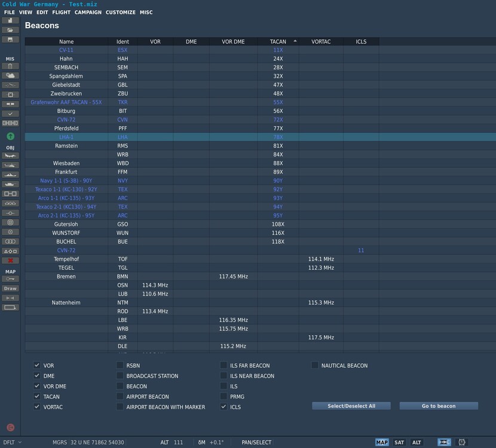Viewport: 496px width, 448px height.
Task: Uncheck the VOR DME filter checkbox
Action: pyautogui.click(x=37, y=386)
